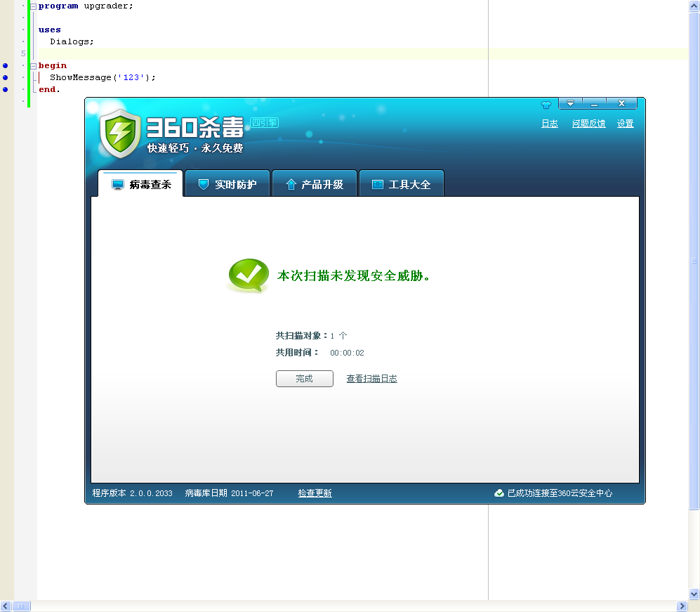The height and width of the screenshot is (612, 700).
Task: Open the title bar dropdown menu arrow
Action: tap(570, 103)
